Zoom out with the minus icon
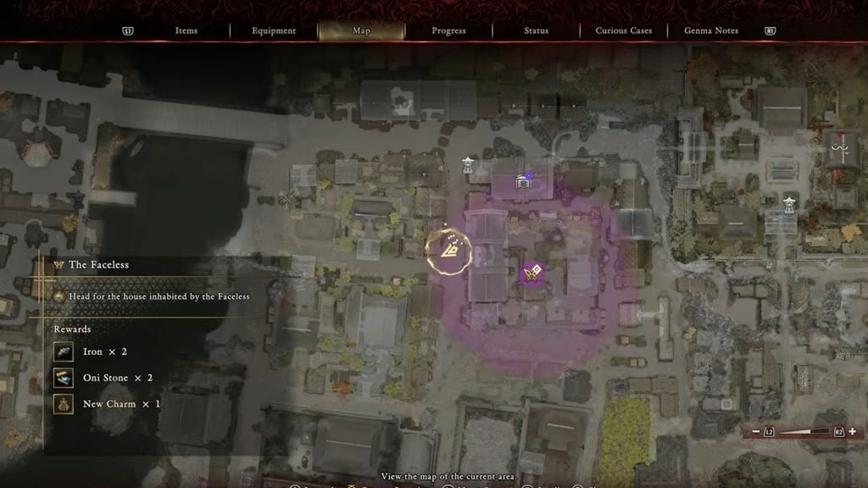 pos(755,431)
